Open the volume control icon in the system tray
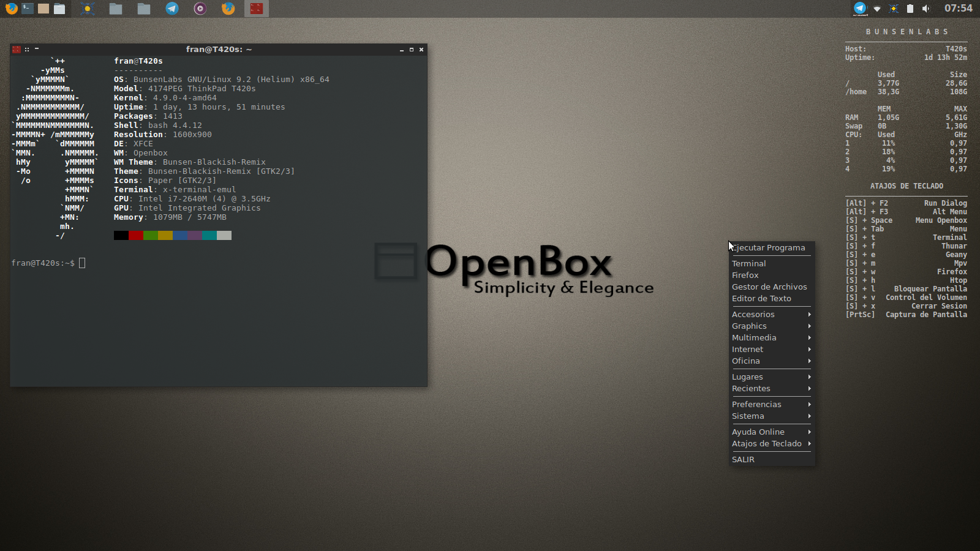The width and height of the screenshot is (980, 551). (926, 9)
